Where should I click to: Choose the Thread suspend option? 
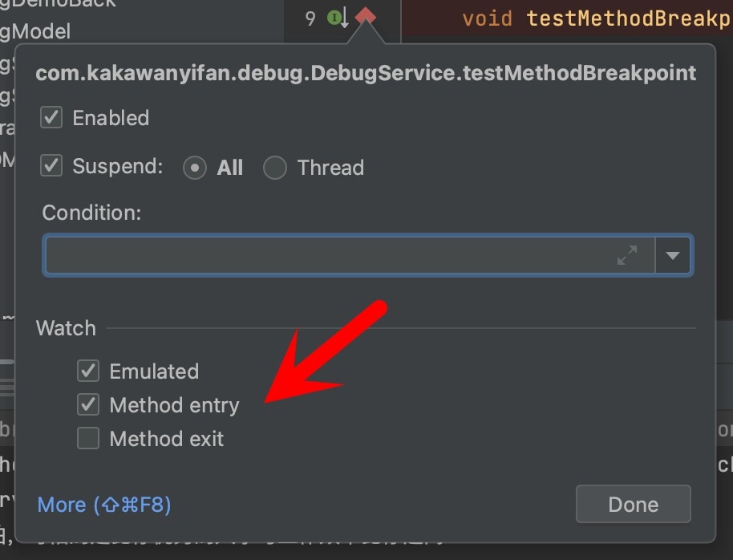click(275, 168)
